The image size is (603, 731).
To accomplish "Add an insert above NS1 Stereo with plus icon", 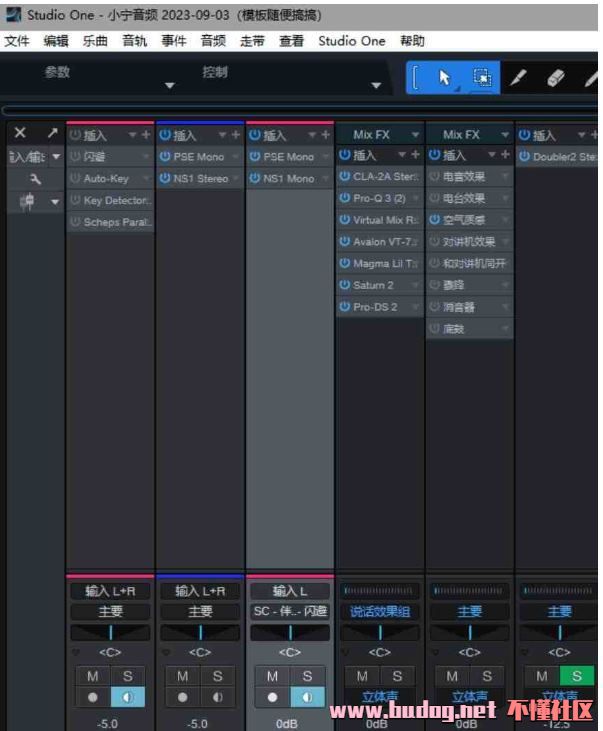I will click(236, 135).
